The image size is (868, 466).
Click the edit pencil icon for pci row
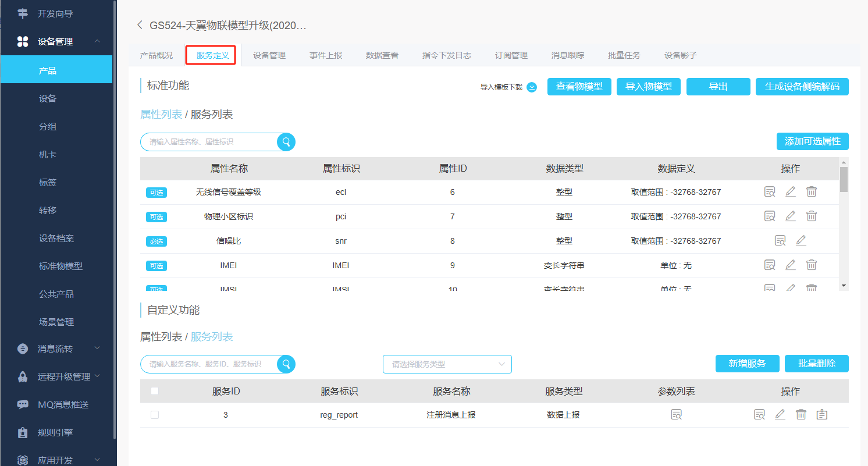pos(790,216)
